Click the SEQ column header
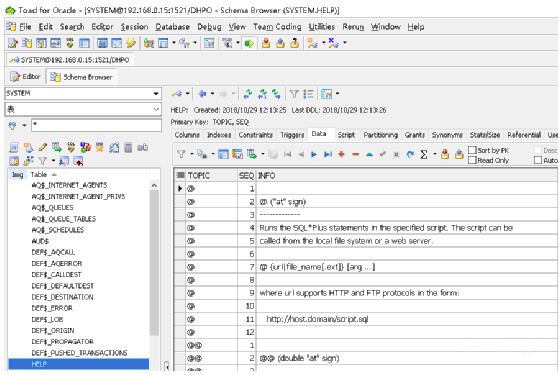 point(246,175)
